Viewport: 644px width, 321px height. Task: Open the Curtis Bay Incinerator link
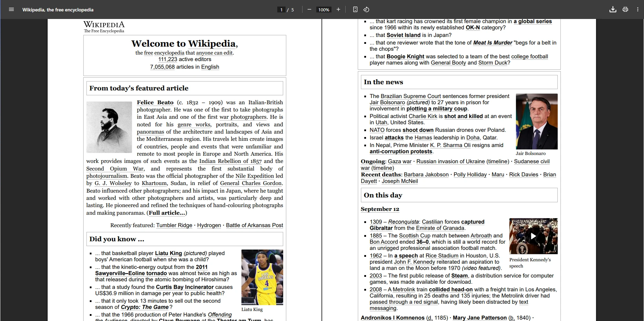pos(185,287)
